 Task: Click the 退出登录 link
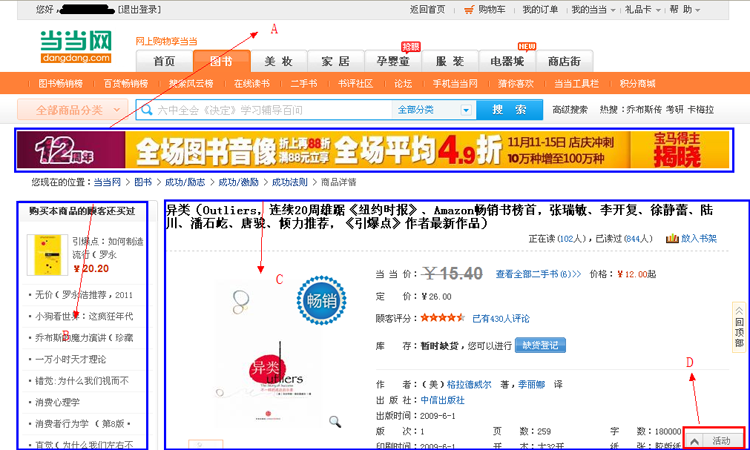click(140, 10)
